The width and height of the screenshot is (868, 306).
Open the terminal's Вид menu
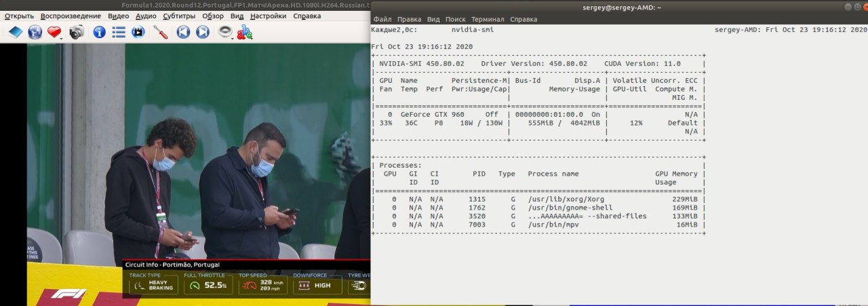point(433,20)
